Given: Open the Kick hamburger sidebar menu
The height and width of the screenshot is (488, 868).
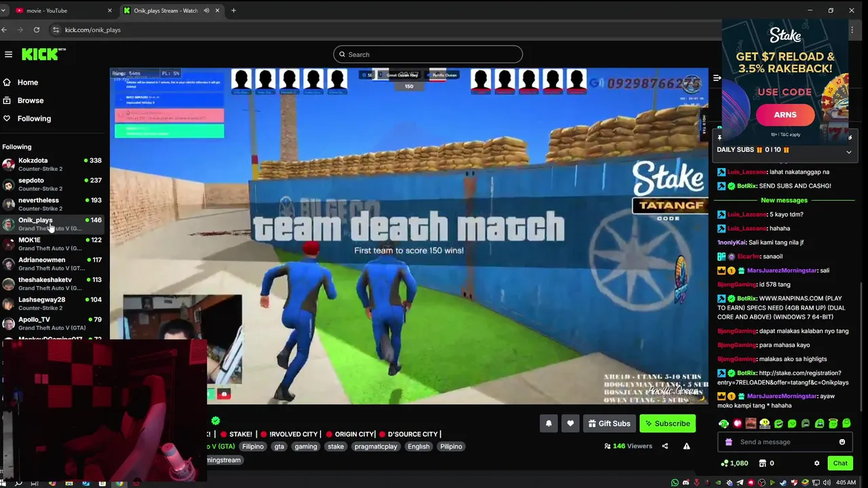Looking at the screenshot, I should click(x=8, y=54).
